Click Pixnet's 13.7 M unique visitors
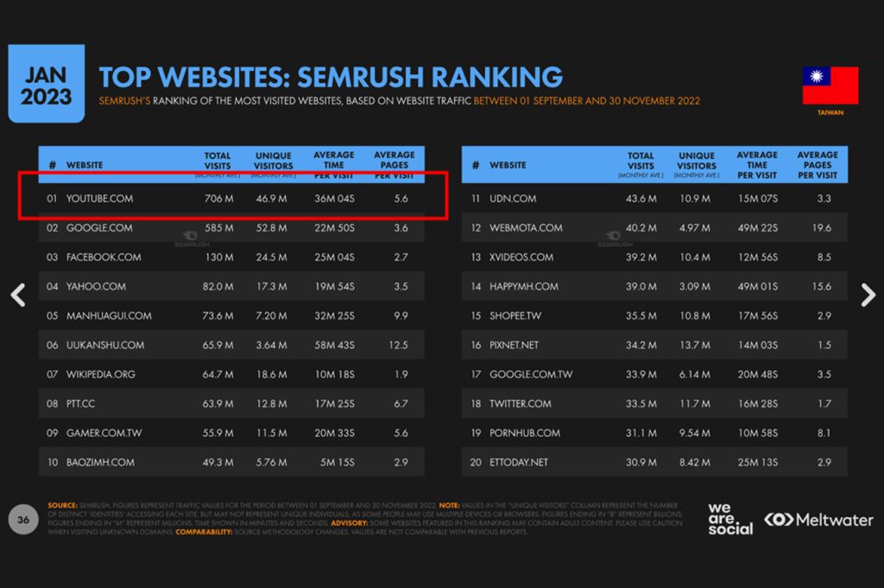Image resolution: width=884 pixels, height=588 pixels. [695, 345]
